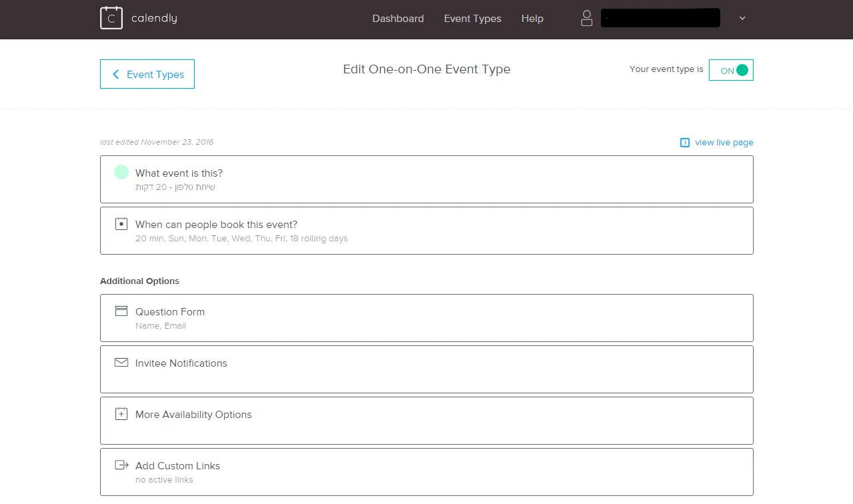The image size is (853, 504).
Task: Click the Edit One-on-One Event Type heading
Action: (426, 69)
